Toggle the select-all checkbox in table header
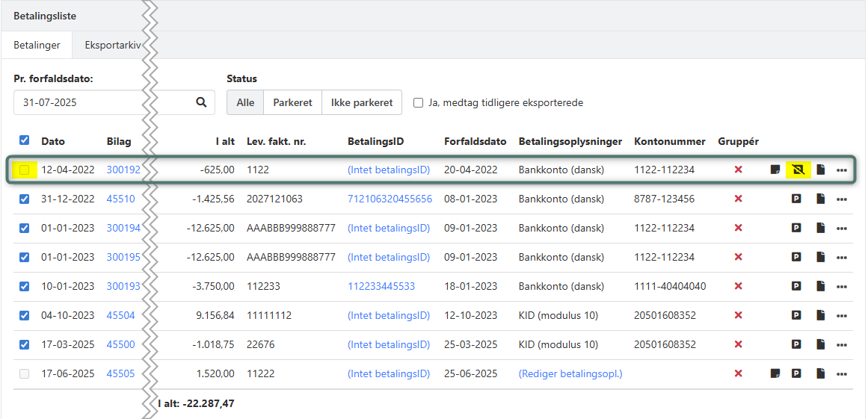This screenshot has width=868, height=419. [x=25, y=140]
